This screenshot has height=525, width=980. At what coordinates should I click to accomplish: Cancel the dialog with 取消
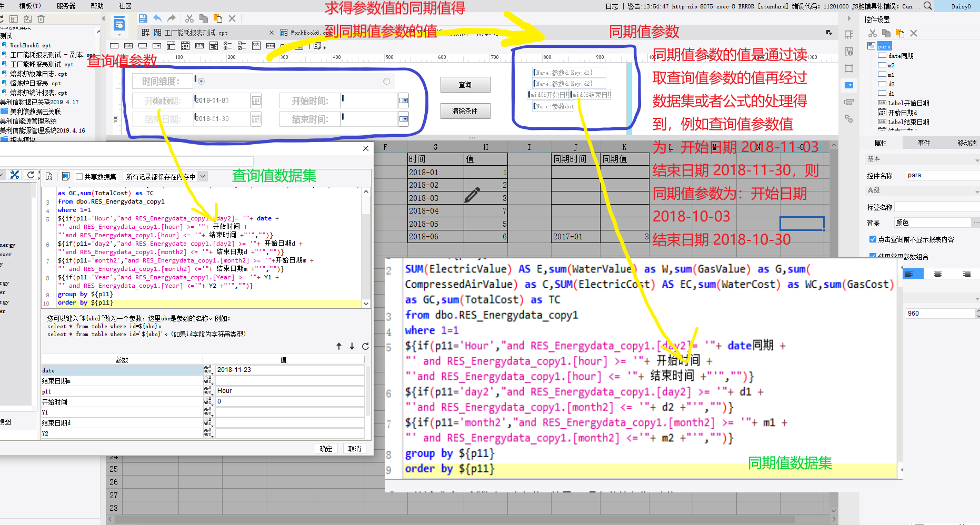click(355, 449)
